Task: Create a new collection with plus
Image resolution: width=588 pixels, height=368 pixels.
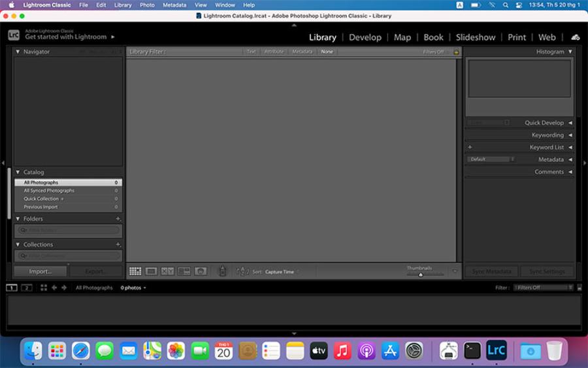Action: point(118,244)
